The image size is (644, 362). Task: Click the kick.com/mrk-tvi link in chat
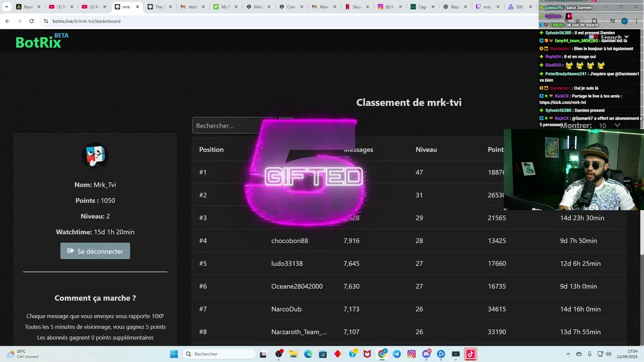tap(563, 102)
